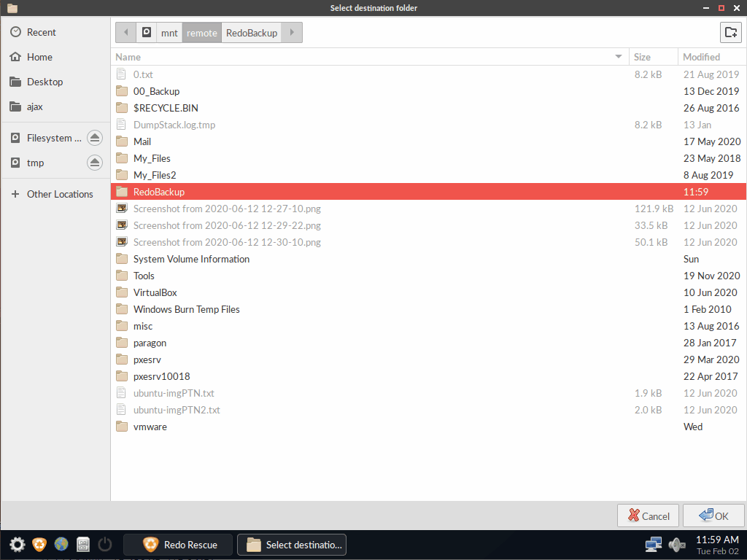Eject the Filesystem drive

(94, 137)
